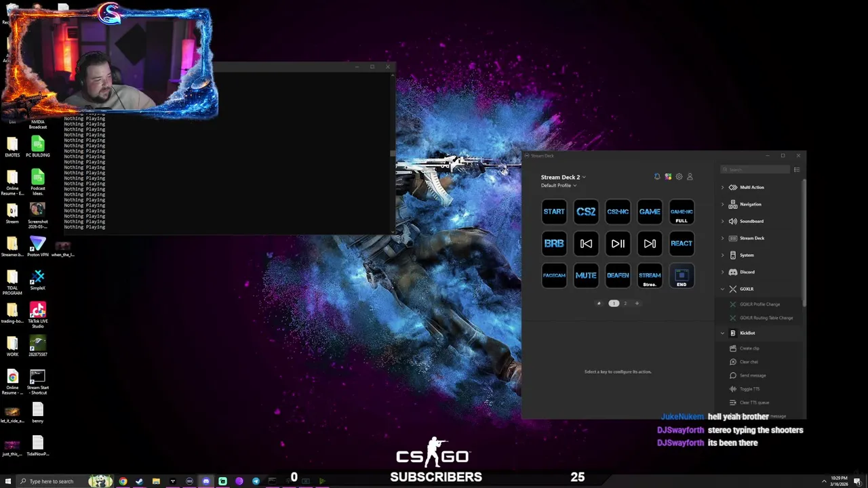Open Discord from the taskbar
This screenshot has height=488, width=868.
206,481
